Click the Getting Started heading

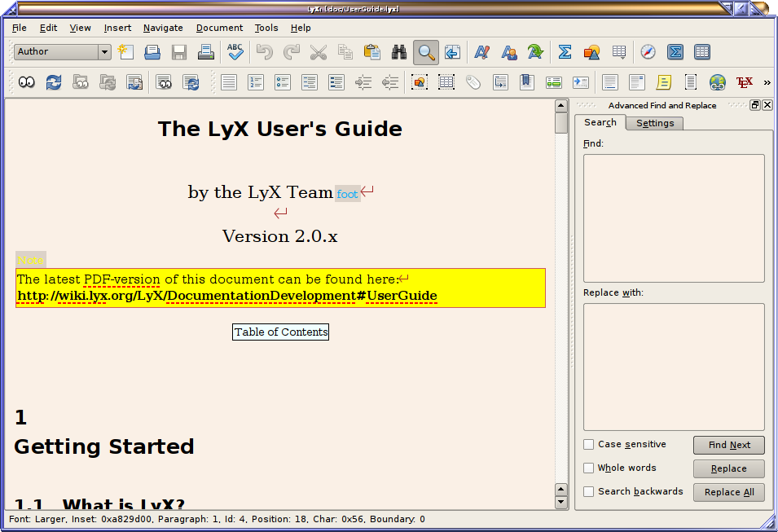tap(103, 446)
